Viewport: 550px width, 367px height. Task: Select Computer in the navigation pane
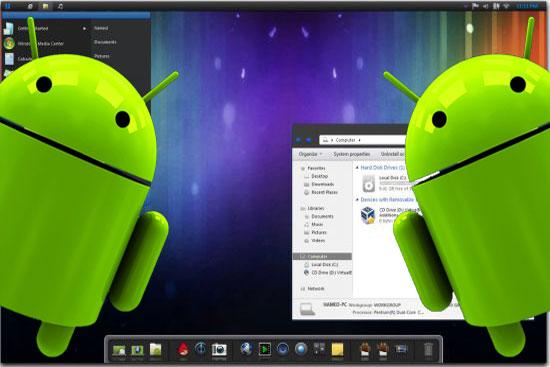coord(322,256)
